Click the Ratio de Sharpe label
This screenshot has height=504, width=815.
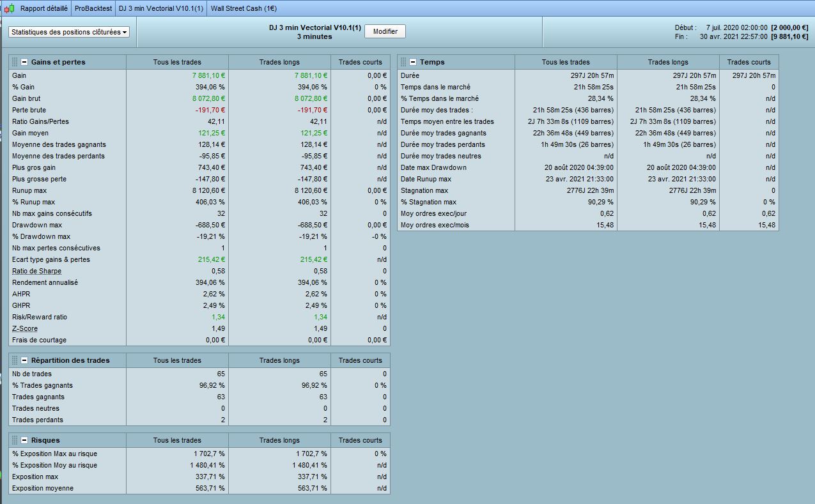coord(36,271)
